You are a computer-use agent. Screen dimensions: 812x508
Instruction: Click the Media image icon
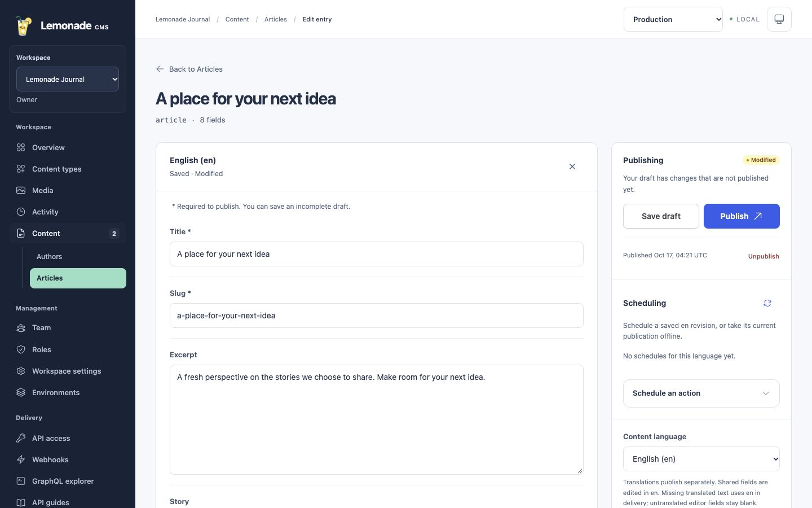click(21, 190)
